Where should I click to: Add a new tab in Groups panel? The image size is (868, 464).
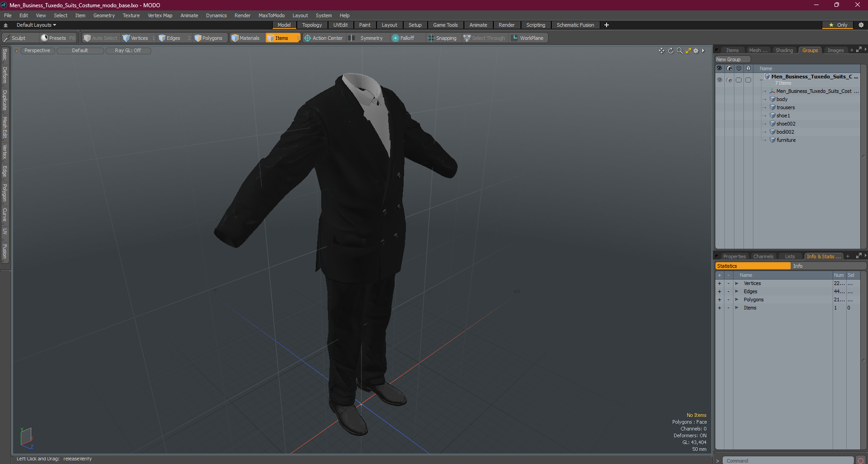(852, 50)
